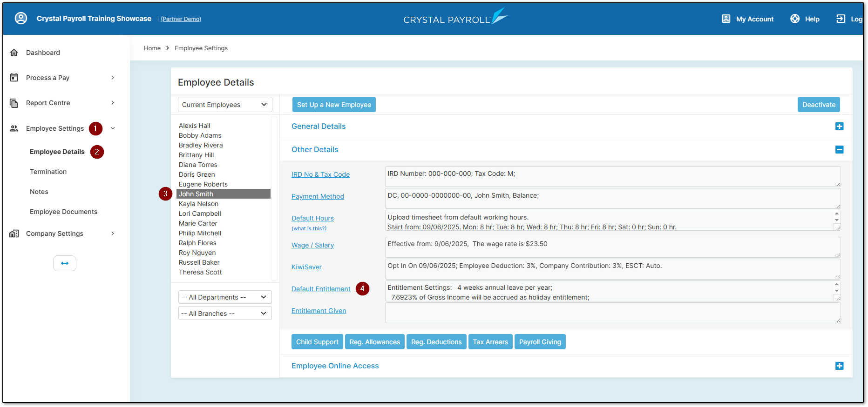Open the Current Employees dropdown

(225, 105)
